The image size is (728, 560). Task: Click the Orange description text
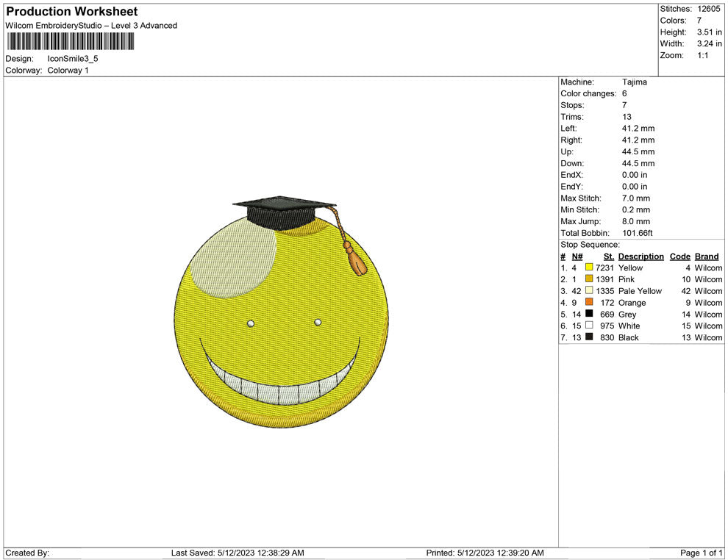click(632, 303)
